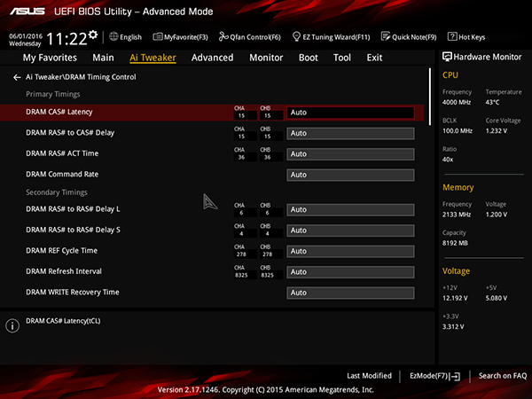This screenshot has width=532, height=399.
Task: Click Ai Tweaker\DRAM Timing Control breadcrumb
Action: (x=81, y=77)
